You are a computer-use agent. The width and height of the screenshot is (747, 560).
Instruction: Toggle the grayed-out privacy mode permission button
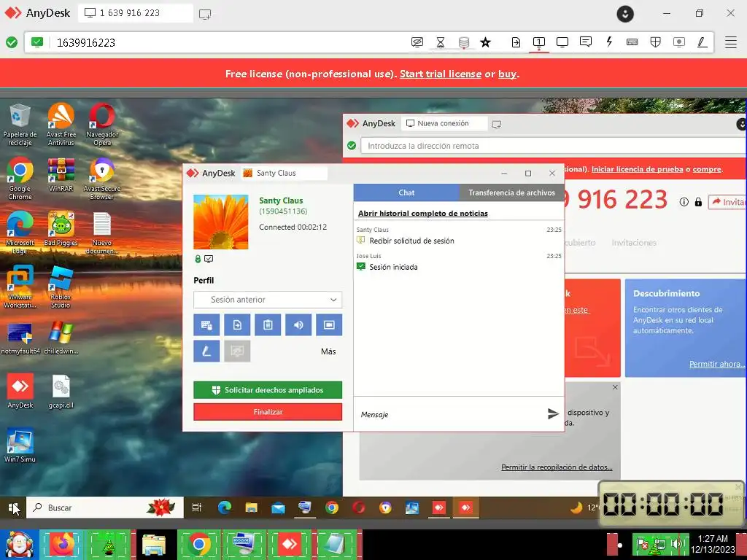(237, 351)
